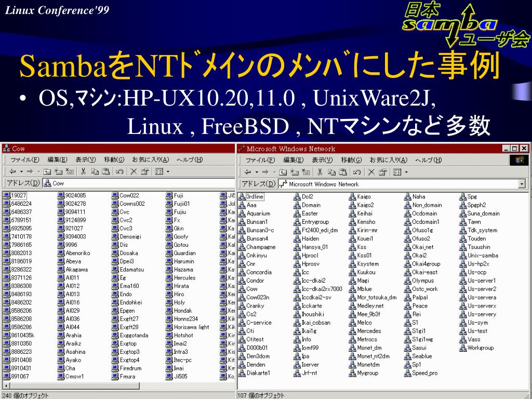Viewport: 532px width, 399px height.
Task: Open 編集(E) menu in Cow window
Action: (57, 159)
